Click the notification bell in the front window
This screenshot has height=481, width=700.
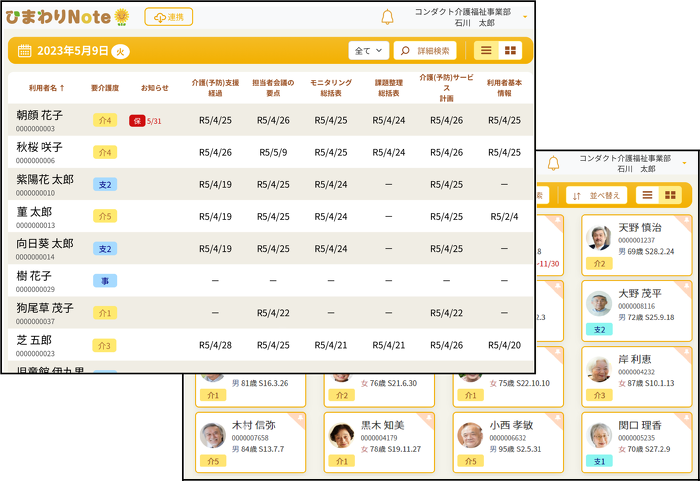387,17
